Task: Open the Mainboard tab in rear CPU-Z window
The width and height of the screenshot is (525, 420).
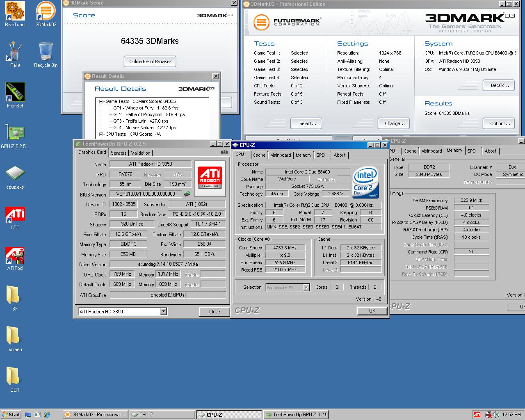Action: point(431,151)
